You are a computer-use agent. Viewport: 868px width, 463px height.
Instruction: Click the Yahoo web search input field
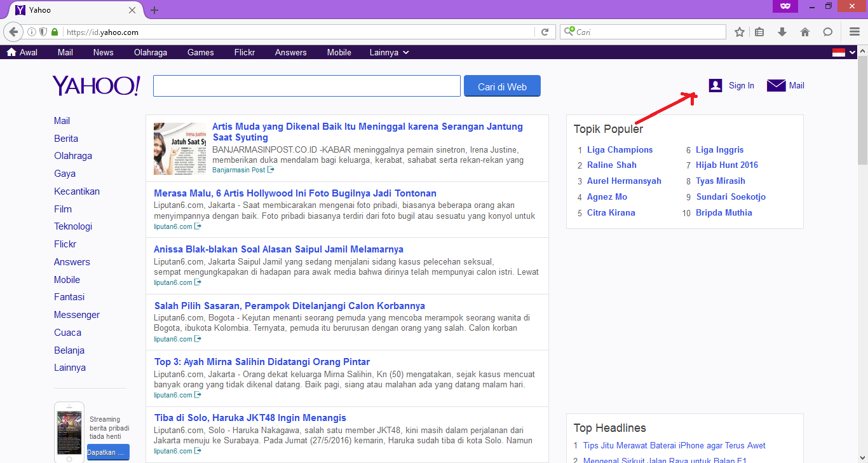(x=307, y=86)
